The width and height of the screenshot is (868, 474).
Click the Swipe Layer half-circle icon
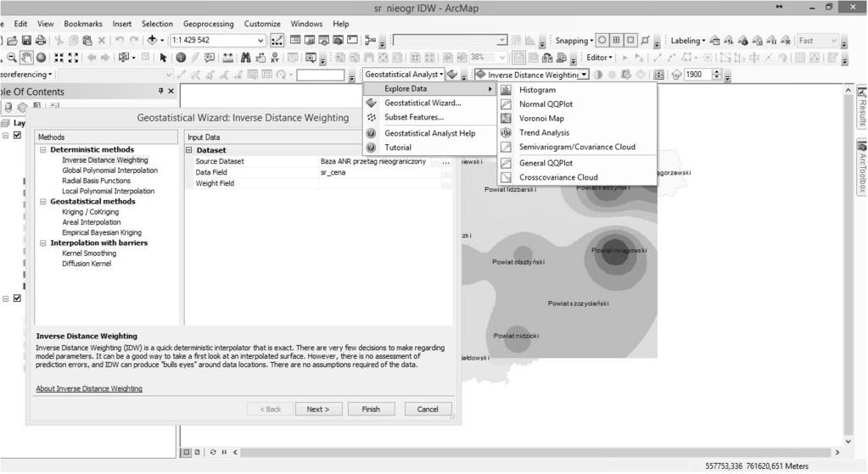point(598,75)
